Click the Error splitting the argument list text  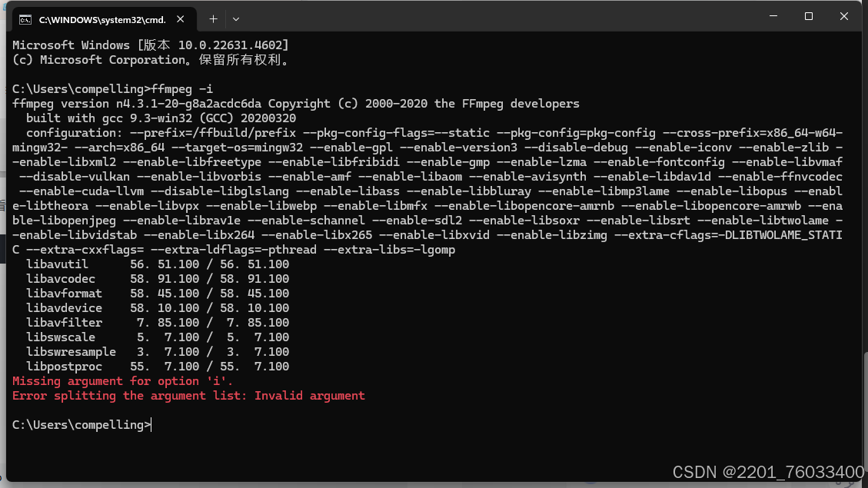click(x=188, y=395)
